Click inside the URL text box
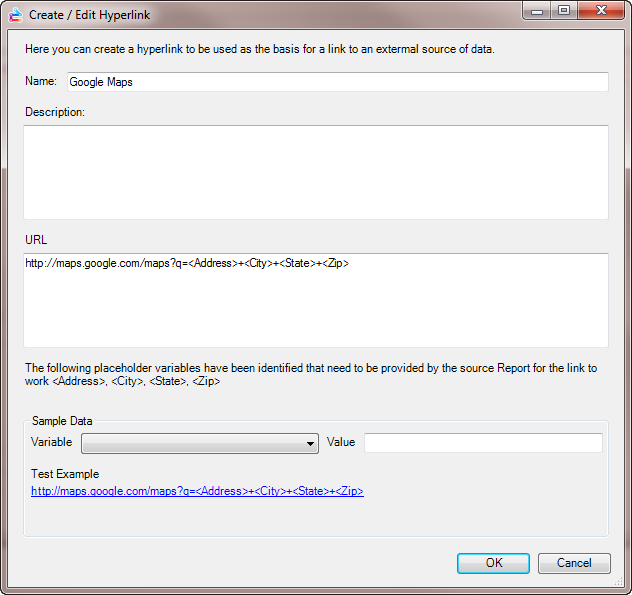 (x=316, y=300)
